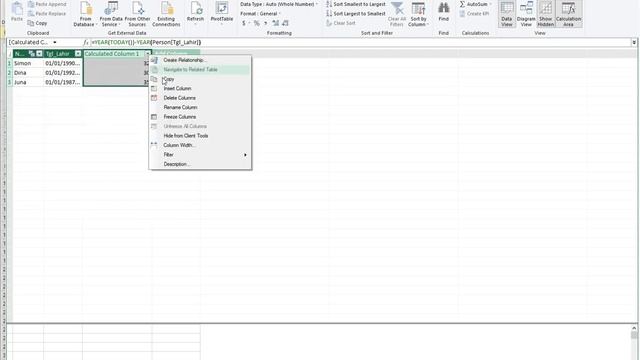Click Clear All Filters icon

397,14
